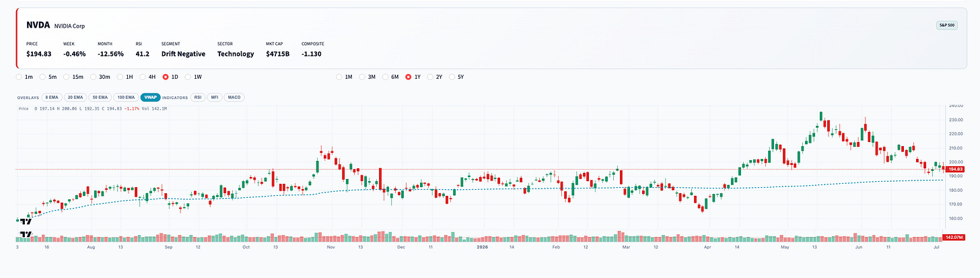Select the 1H timeframe radio button
The height and width of the screenshot is (278, 980).
[x=120, y=77]
